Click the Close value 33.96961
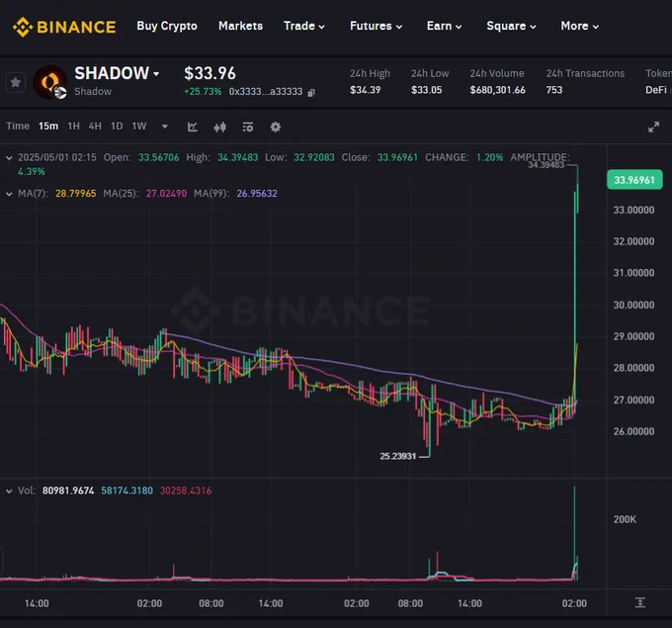Image resolution: width=672 pixels, height=628 pixels. pos(397,157)
